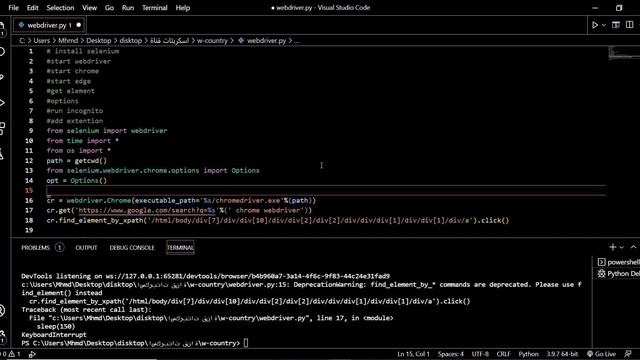The height and width of the screenshot is (360, 640).
Task: Select the Python Debug terminal entry
Action: [618, 273]
